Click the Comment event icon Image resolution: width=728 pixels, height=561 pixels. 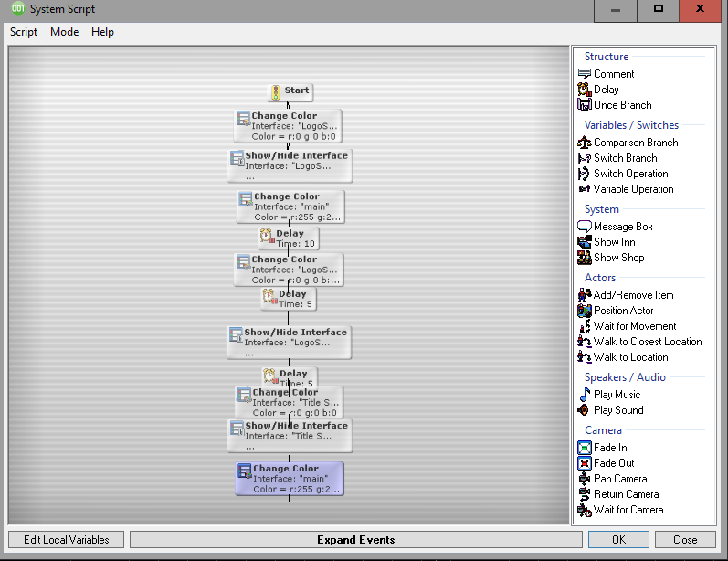pyautogui.click(x=584, y=74)
